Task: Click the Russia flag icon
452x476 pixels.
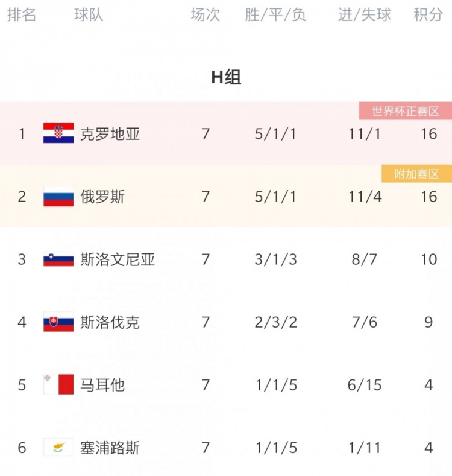Action: point(58,196)
